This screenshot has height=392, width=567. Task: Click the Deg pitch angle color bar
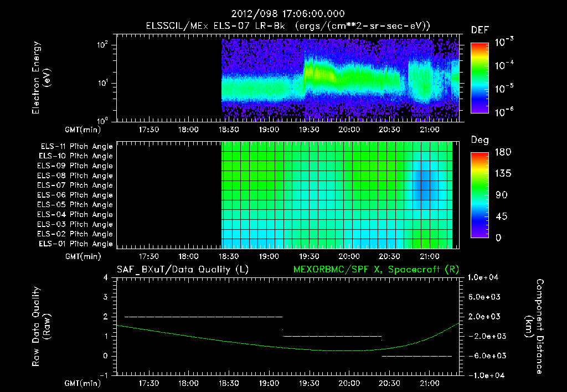pyautogui.click(x=480, y=195)
